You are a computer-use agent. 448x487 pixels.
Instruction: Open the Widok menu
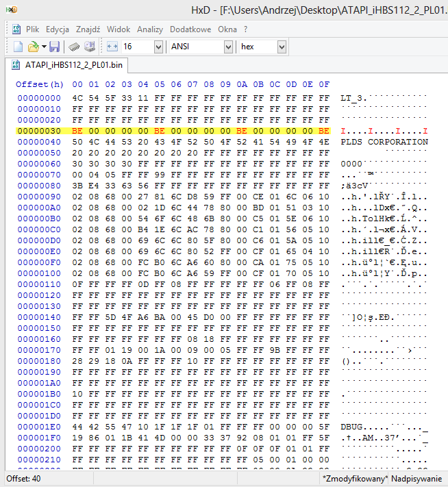pos(119,29)
